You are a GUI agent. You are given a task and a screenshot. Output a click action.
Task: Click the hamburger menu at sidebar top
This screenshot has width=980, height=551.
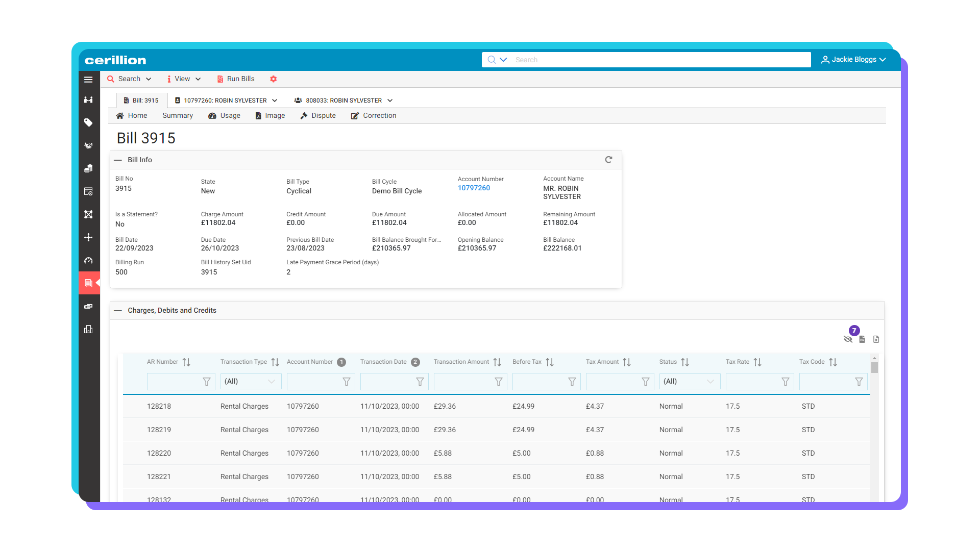point(88,80)
